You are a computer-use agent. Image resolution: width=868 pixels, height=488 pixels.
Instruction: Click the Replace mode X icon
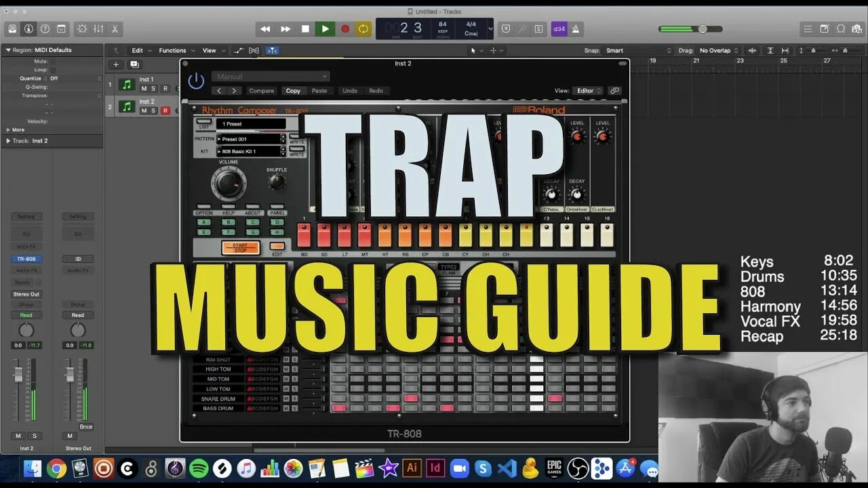(506, 28)
